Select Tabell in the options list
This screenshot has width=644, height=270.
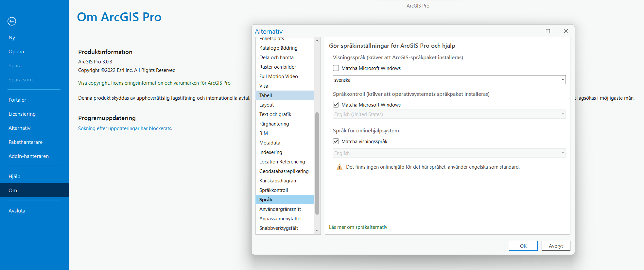coord(266,95)
